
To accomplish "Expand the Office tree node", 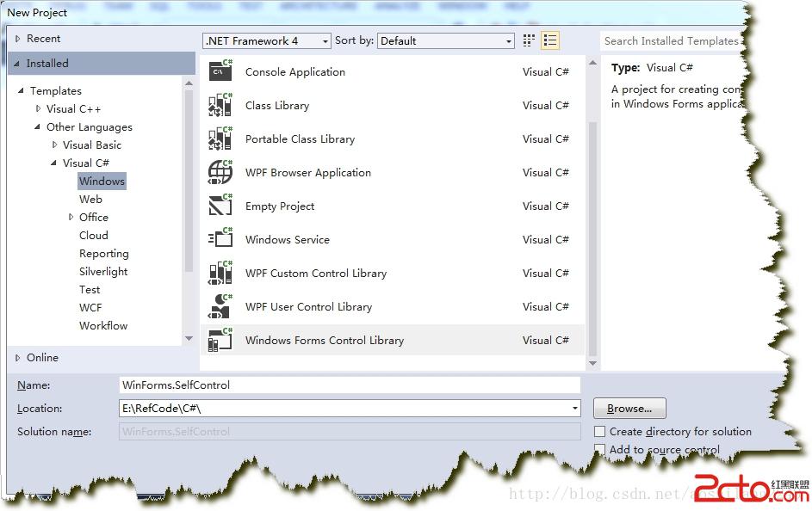I will 71,218.
